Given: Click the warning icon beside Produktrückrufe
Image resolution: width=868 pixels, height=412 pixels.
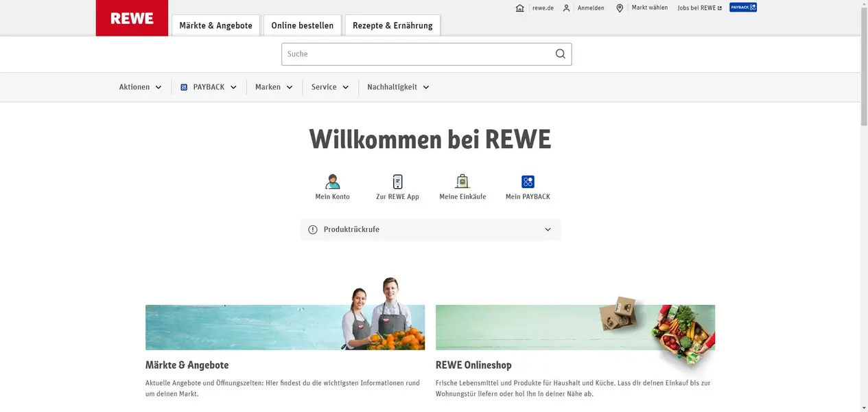Looking at the screenshot, I should point(313,229).
